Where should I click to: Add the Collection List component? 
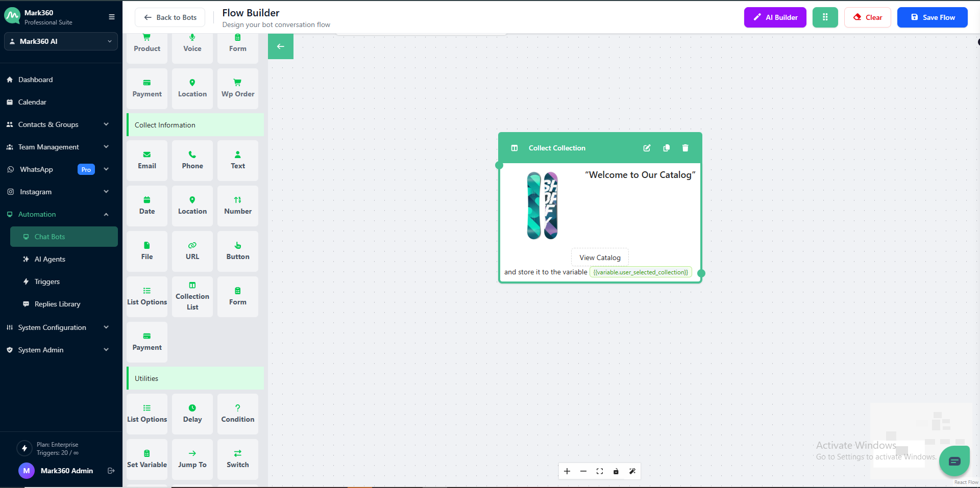[x=192, y=296]
